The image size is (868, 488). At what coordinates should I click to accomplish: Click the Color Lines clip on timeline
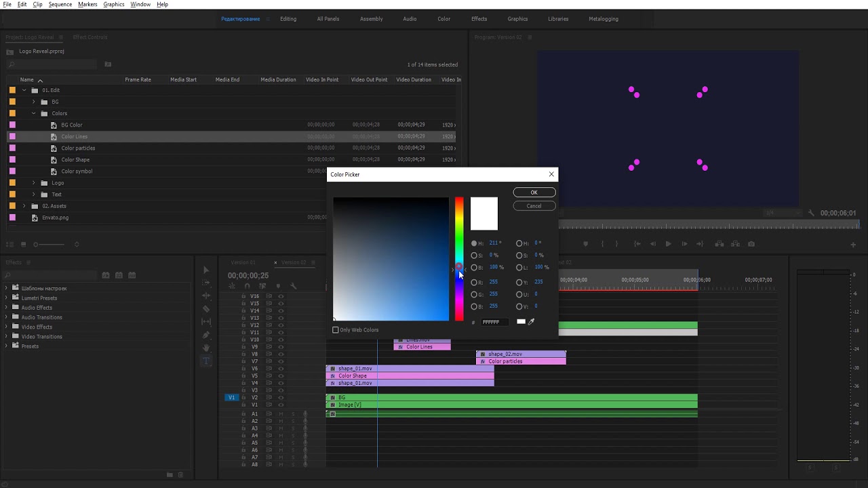click(x=422, y=347)
